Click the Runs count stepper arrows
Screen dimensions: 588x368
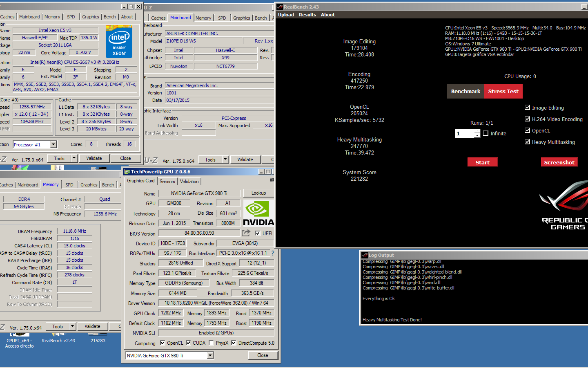click(x=477, y=133)
